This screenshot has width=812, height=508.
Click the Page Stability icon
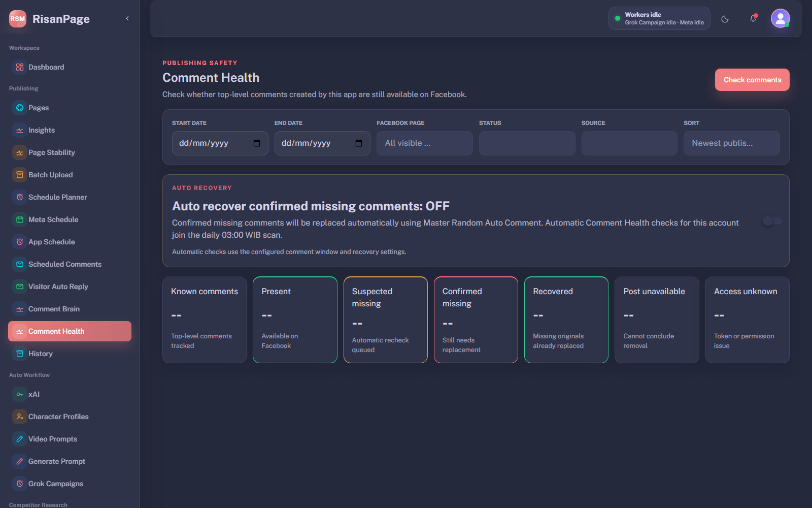coord(20,152)
